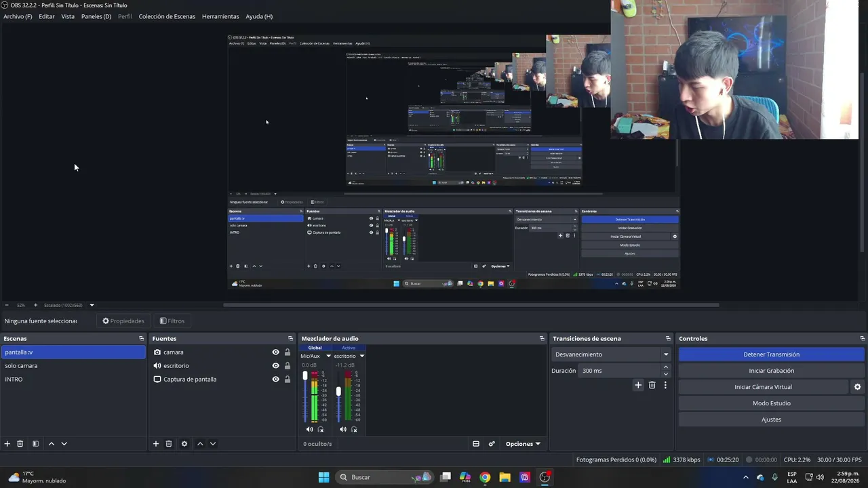Adjust the escritorio volume fader
Viewport: 868px width, 488px height.
(x=338, y=391)
